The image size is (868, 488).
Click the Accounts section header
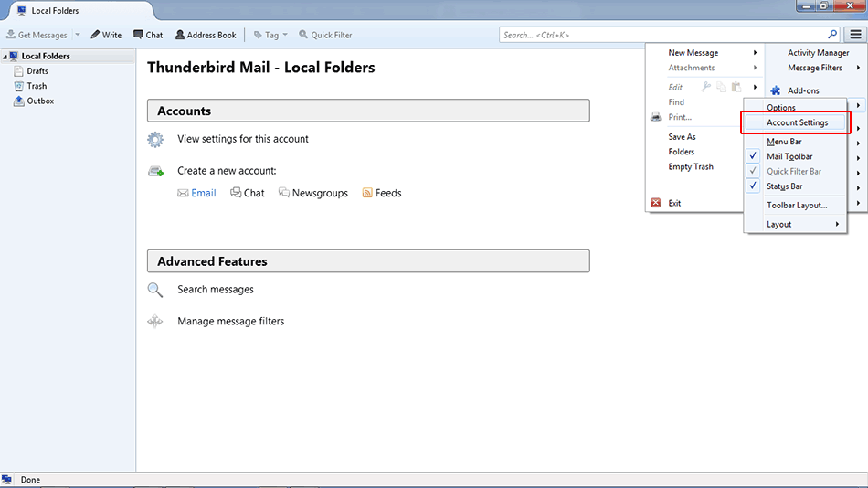tap(368, 111)
